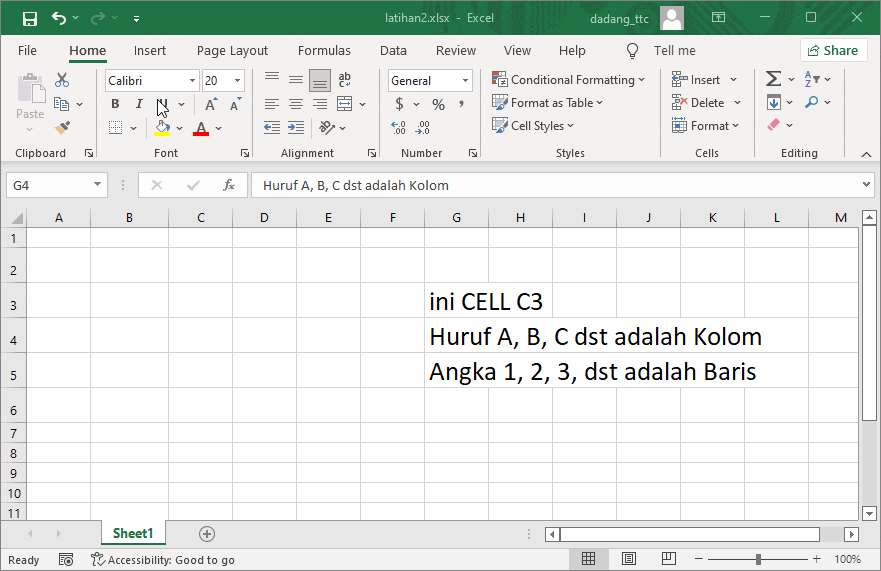Adjust the zoom slider handle
This screenshot has width=881, height=571.
pyautogui.click(x=758, y=559)
